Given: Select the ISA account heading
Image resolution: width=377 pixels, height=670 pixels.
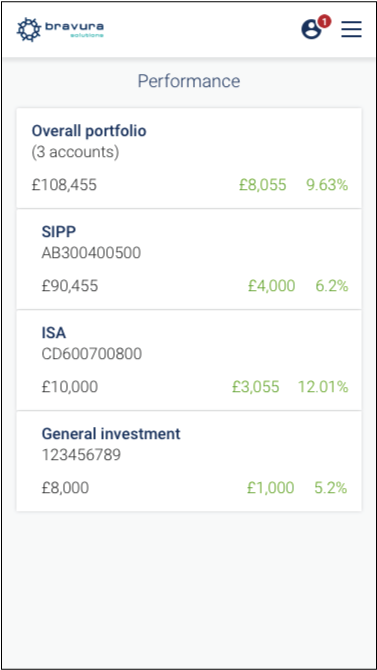Looking at the screenshot, I should (x=53, y=332).
